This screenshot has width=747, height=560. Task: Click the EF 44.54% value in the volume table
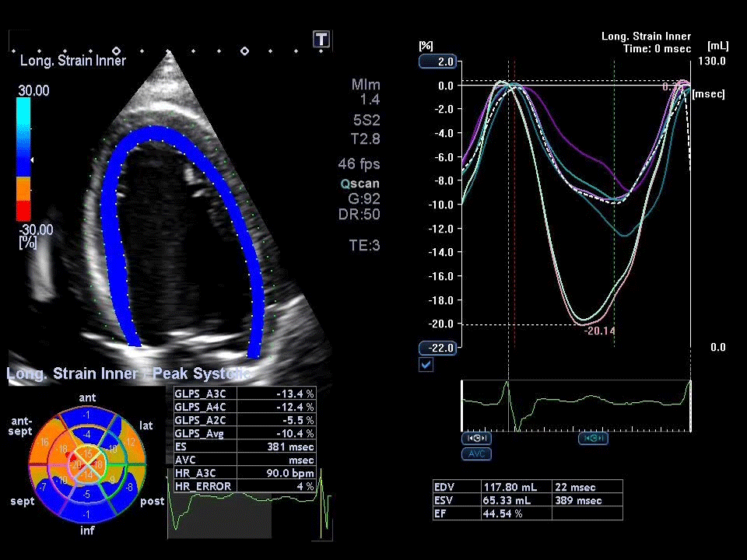[x=501, y=513]
